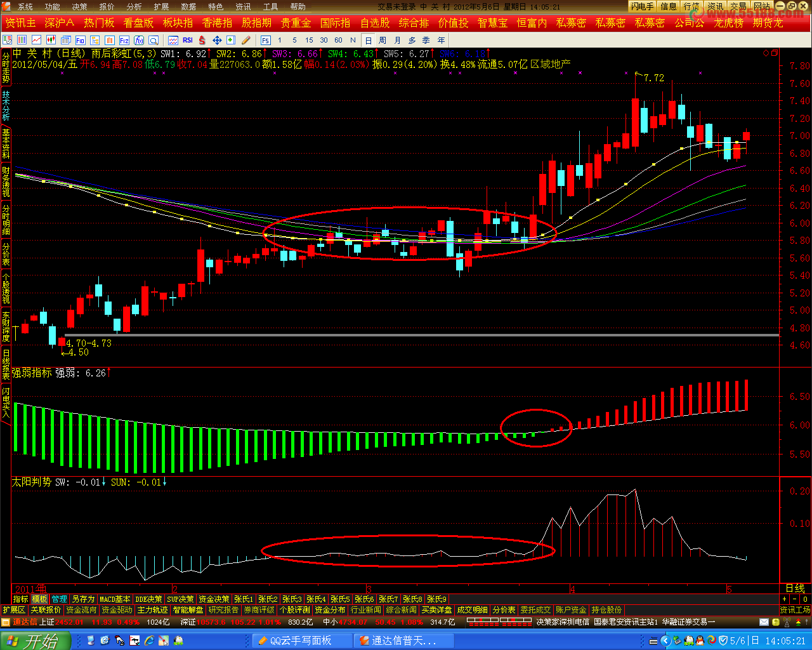
Task: Open the 报价 menu
Action: click(107, 7)
